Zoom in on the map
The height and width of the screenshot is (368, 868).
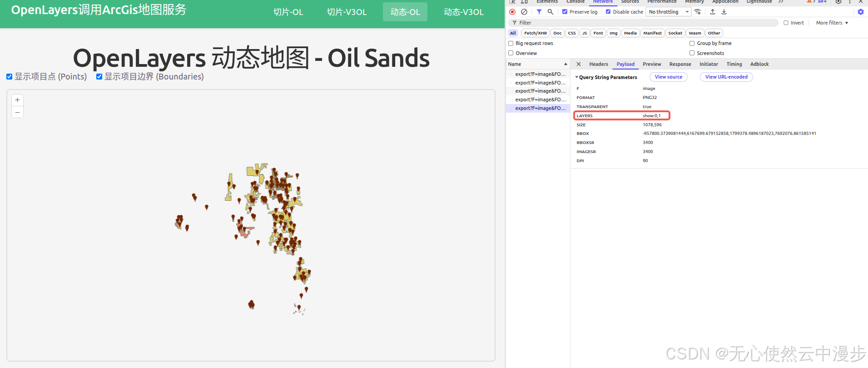pyautogui.click(x=17, y=100)
